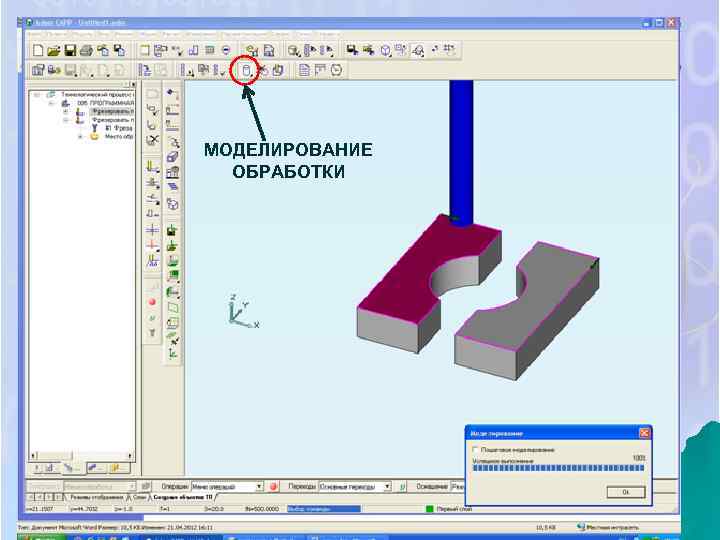Viewport: 720px width, 540px height.
Task: Collapse the Технологический процесс root node
Action: click(37, 95)
